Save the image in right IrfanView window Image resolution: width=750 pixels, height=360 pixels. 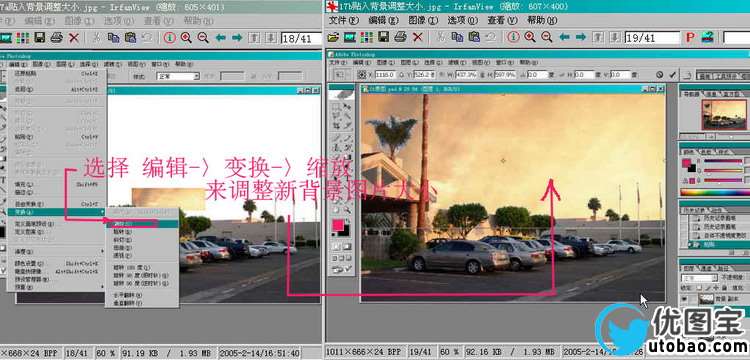pyautogui.click(x=384, y=37)
